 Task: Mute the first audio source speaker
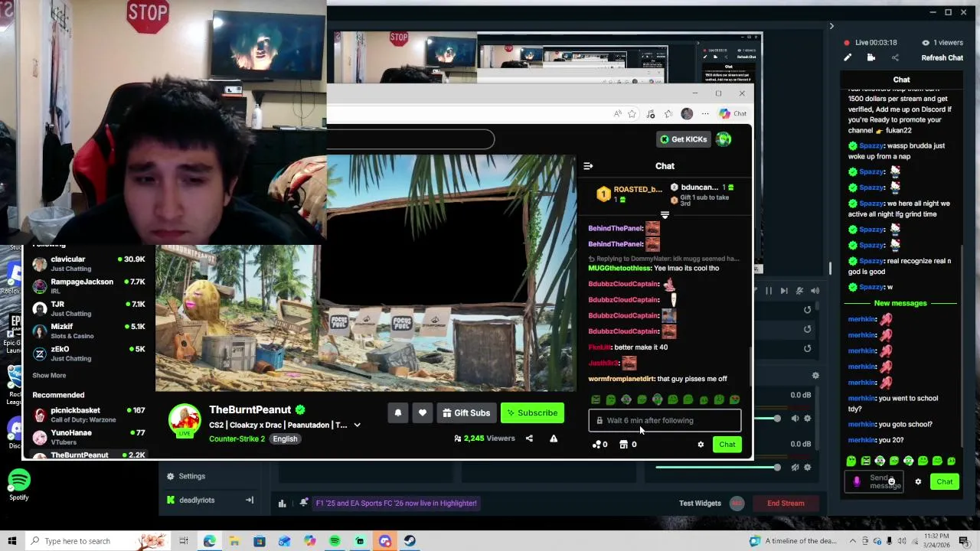(795, 419)
